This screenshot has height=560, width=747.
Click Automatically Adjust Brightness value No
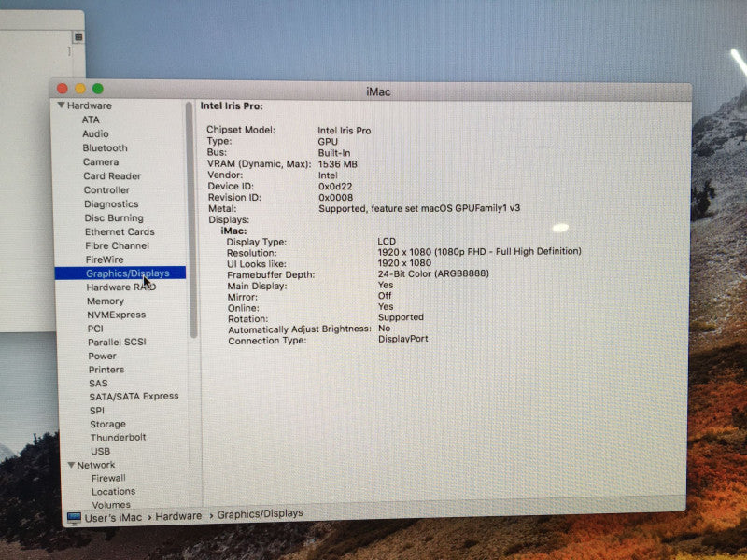tap(384, 329)
